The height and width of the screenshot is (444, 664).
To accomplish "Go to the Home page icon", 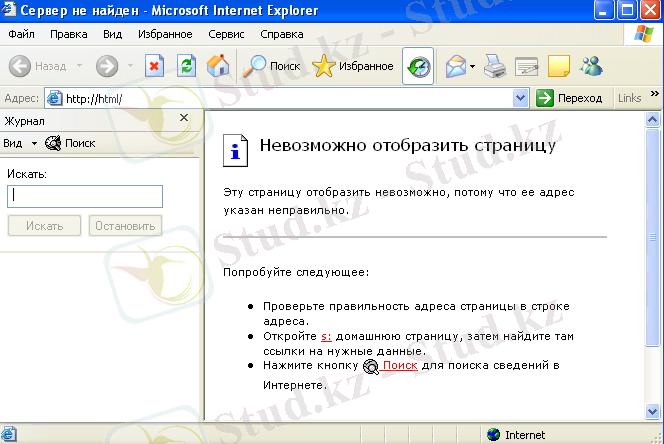I will tap(216, 67).
